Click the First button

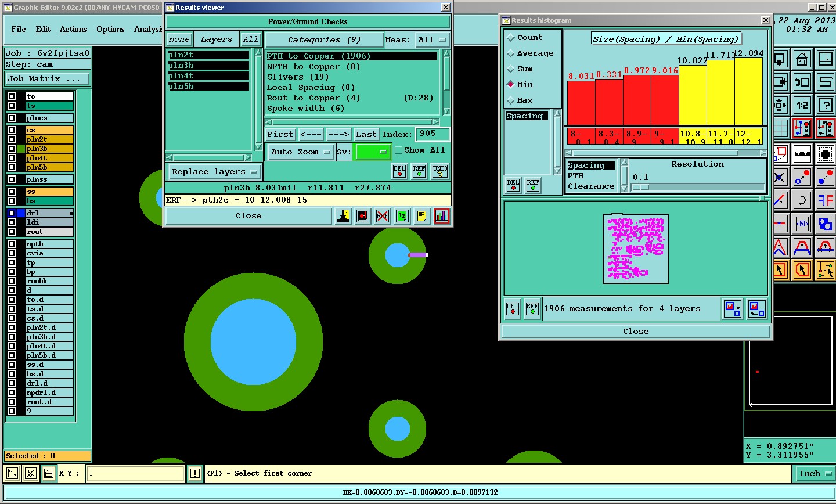[280, 135]
